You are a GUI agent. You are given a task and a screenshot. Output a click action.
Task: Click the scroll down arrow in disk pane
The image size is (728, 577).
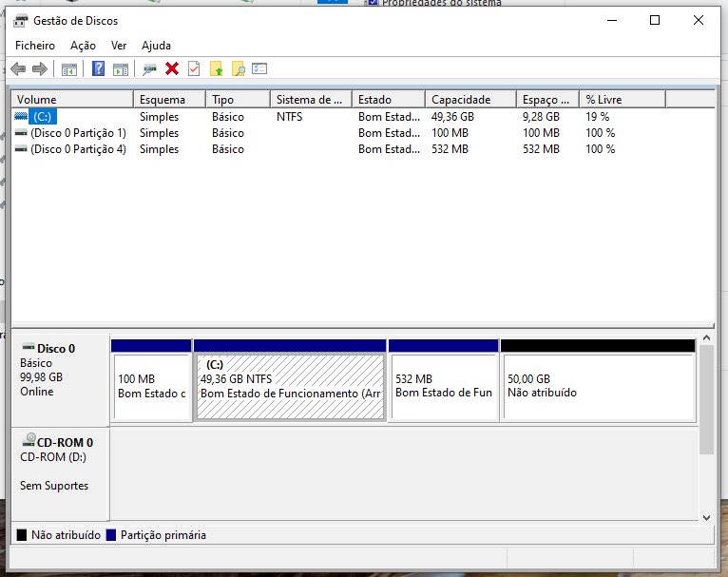(706, 517)
